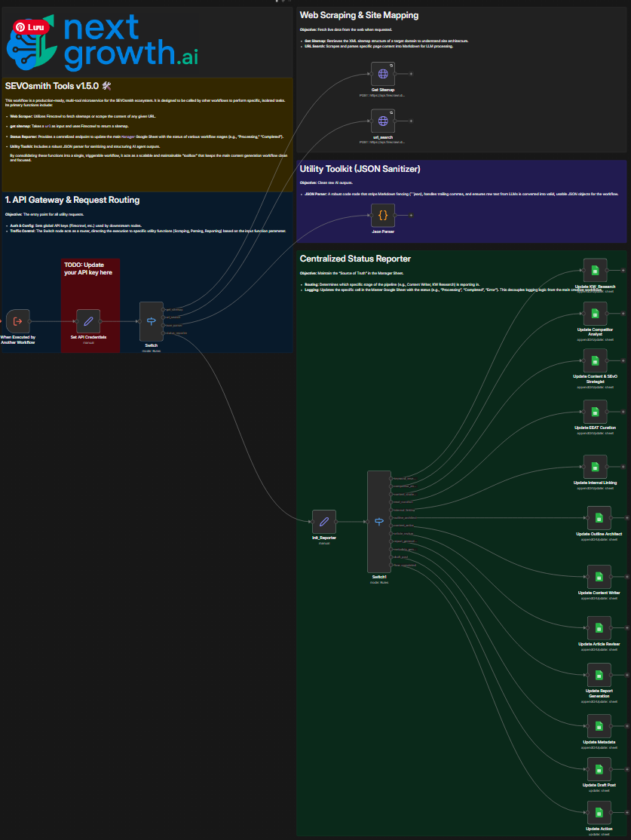
Task: Open the Update EEAT Curation sheet node
Action: (x=595, y=411)
